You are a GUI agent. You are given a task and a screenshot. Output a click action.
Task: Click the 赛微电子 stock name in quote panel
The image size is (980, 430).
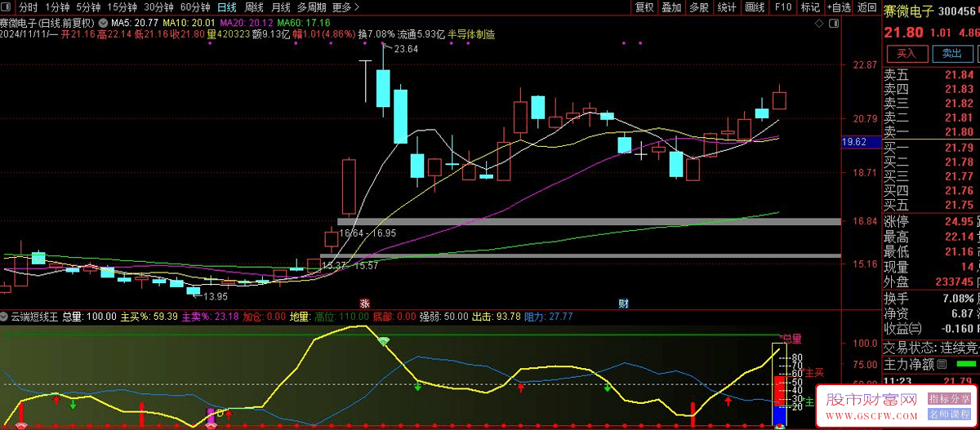pos(907,11)
